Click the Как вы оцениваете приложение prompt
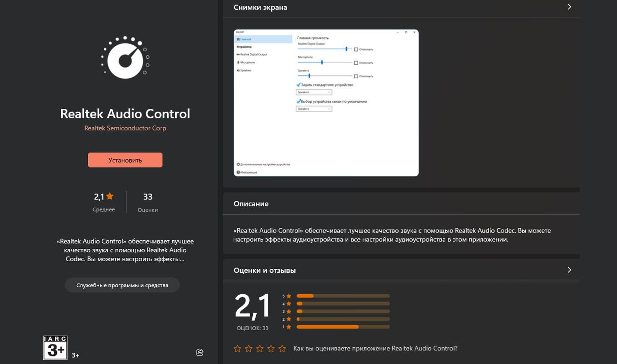The width and height of the screenshot is (617, 364). (375, 348)
